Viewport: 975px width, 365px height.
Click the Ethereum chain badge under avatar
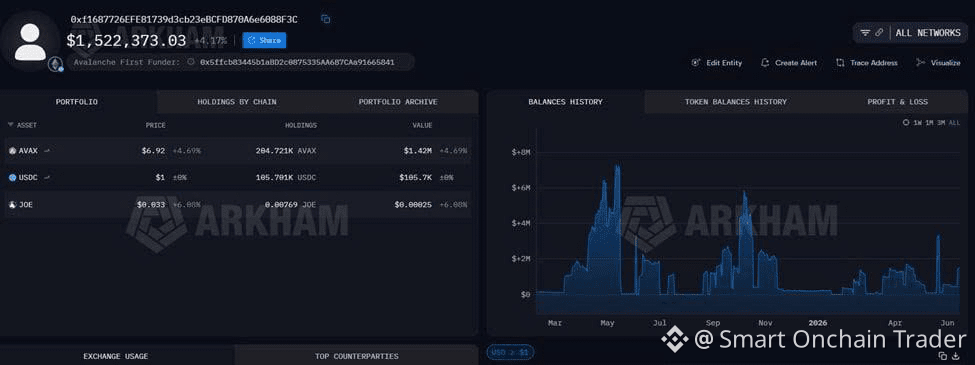pyautogui.click(x=56, y=64)
